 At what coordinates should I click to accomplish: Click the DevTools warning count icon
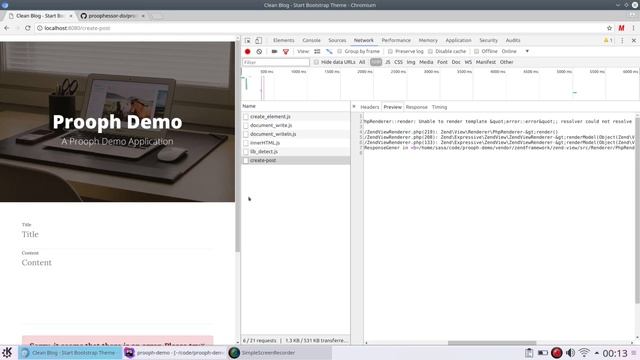tap(608, 40)
